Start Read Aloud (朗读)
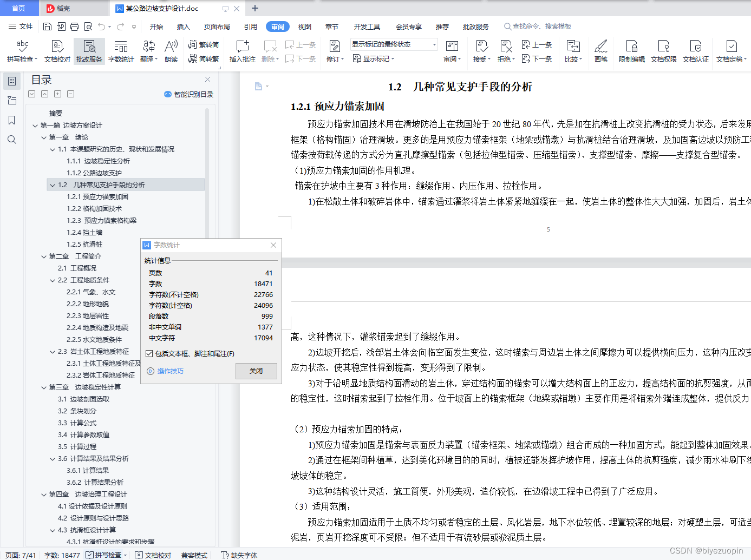 pos(171,51)
